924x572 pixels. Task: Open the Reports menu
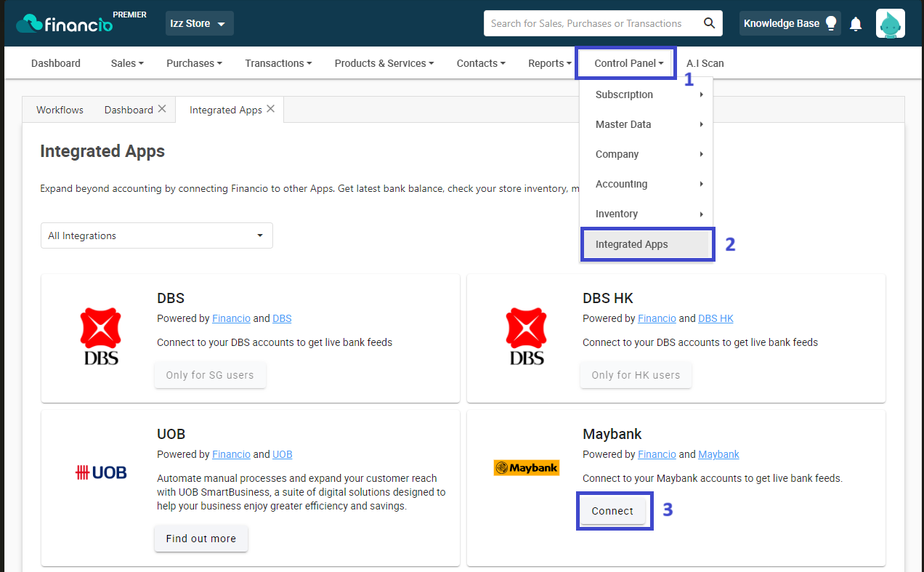(550, 63)
